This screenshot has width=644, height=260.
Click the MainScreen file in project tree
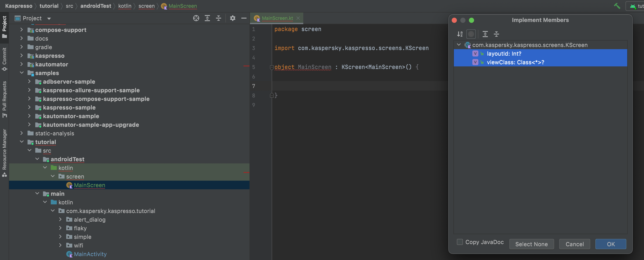coord(89,185)
